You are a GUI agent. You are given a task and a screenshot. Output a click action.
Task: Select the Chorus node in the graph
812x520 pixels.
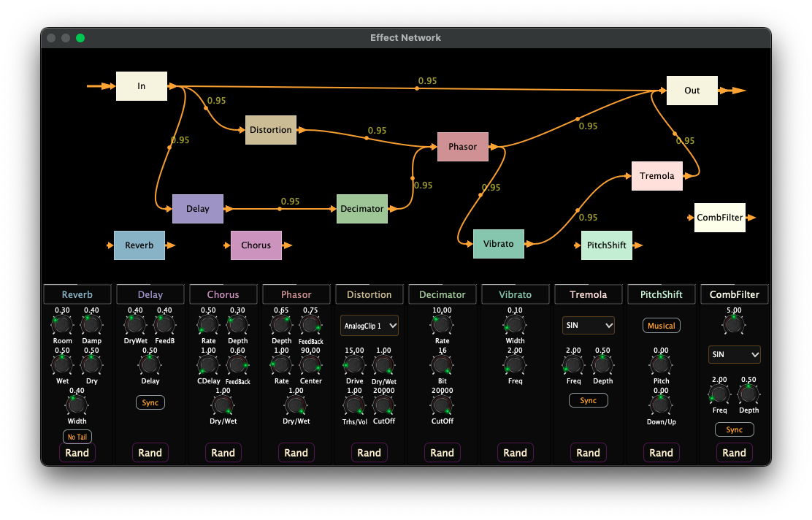click(256, 245)
